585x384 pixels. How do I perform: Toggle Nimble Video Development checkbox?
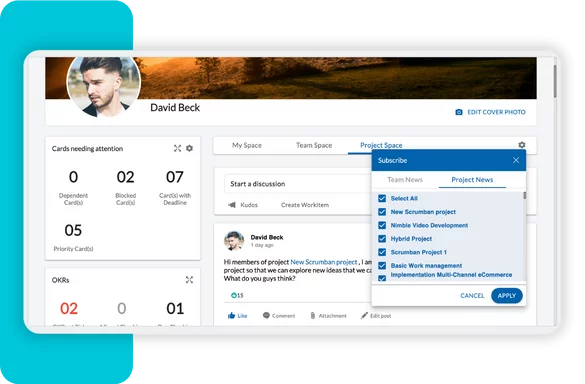[x=382, y=225]
